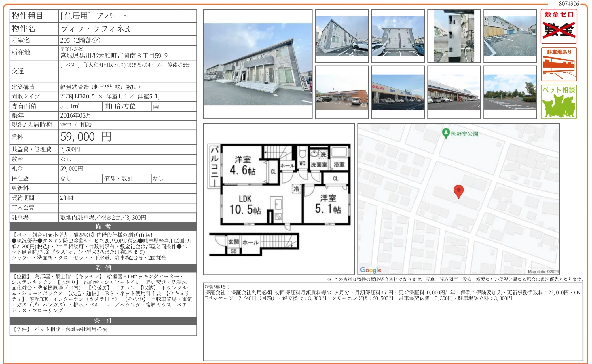Click the amount in the 礼金 row
The width and height of the screenshot is (592, 364).
(x=72, y=169)
